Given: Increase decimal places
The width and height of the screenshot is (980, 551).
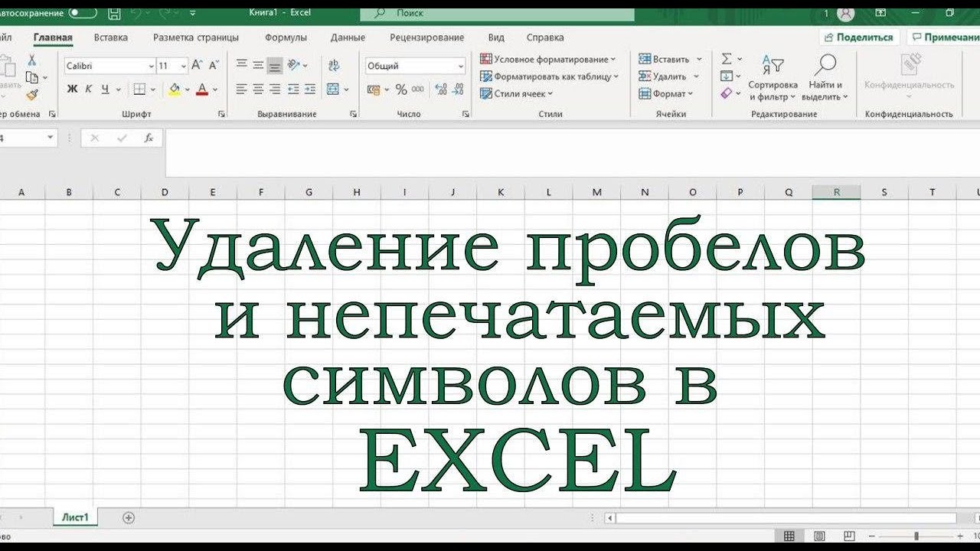Looking at the screenshot, I should [x=441, y=90].
